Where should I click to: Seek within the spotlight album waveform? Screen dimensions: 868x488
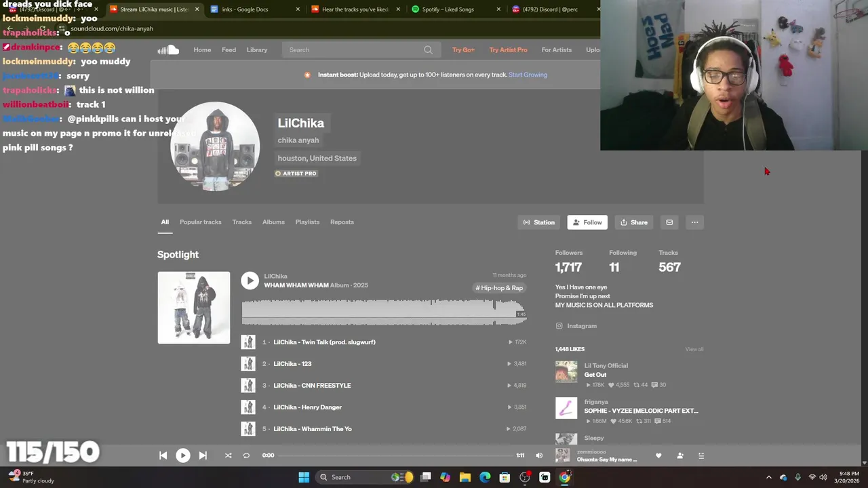(384, 312)
